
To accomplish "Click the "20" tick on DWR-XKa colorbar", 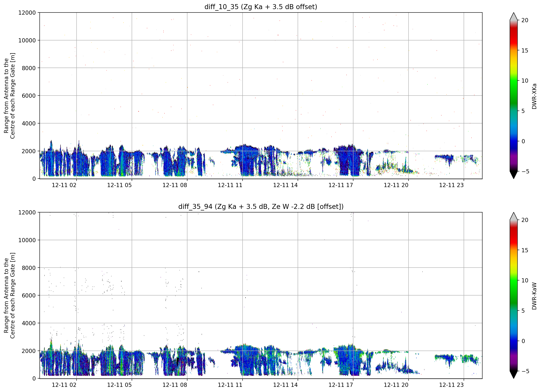I will (x=525, y=20).
